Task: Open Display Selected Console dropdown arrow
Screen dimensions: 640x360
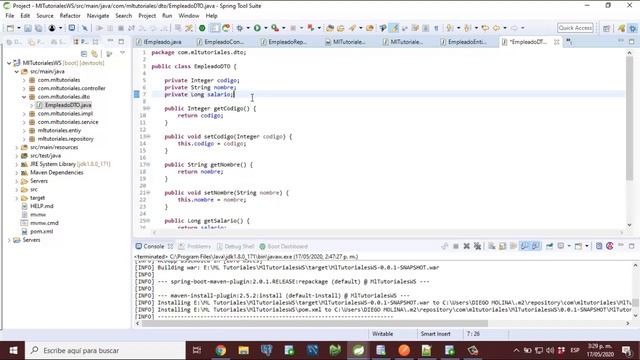Action: [569, 246]
